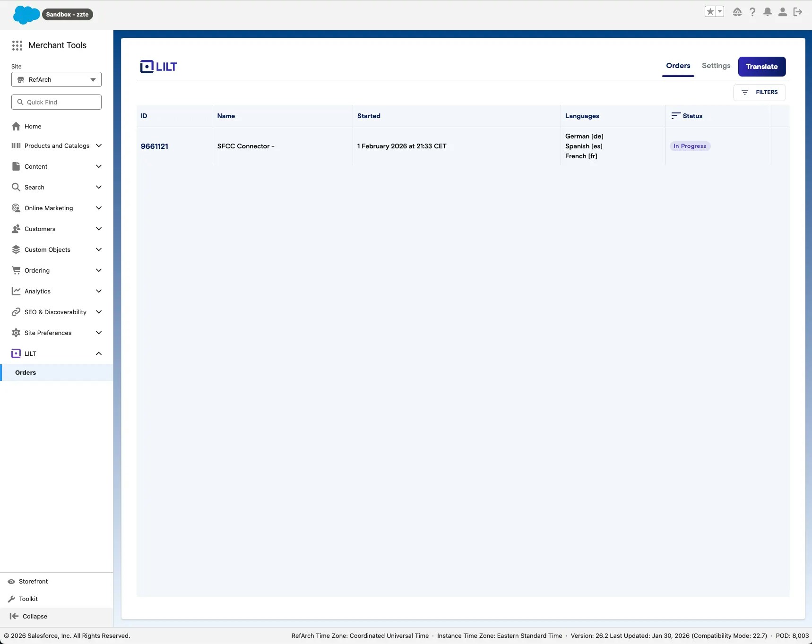812x644 pixels.
Task: Click the Content document icon
Action: (16, 166)
